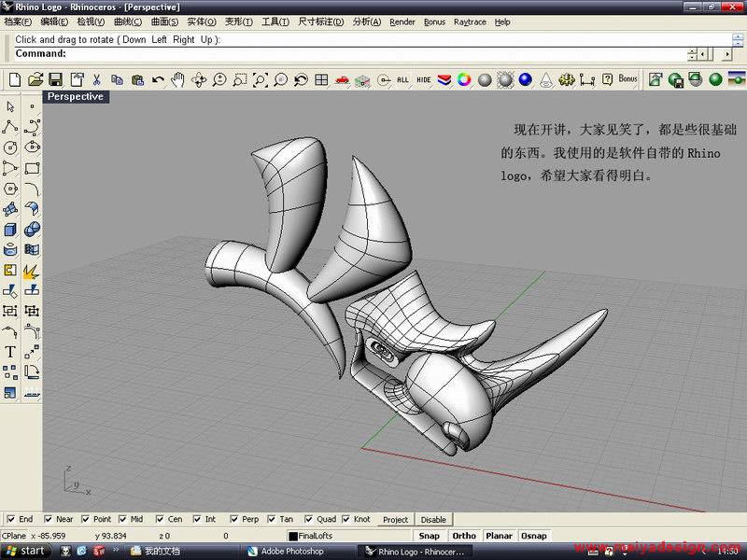Screen dimensions: 747x560
Task: Toggle the Ortho status bar button
Action: pyautogui.click(x=463, y=536)
